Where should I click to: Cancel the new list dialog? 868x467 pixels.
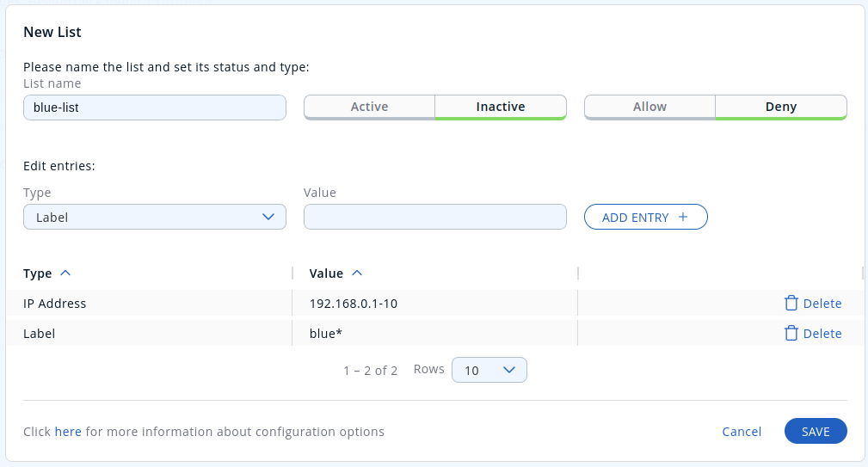(x=741, y=432)
